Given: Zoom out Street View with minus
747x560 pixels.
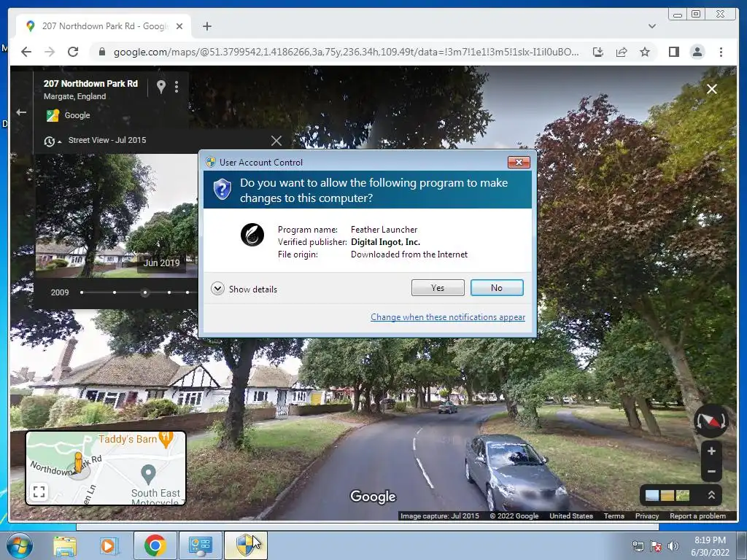Looking at the screenshot, I should [x=711, y=472].
